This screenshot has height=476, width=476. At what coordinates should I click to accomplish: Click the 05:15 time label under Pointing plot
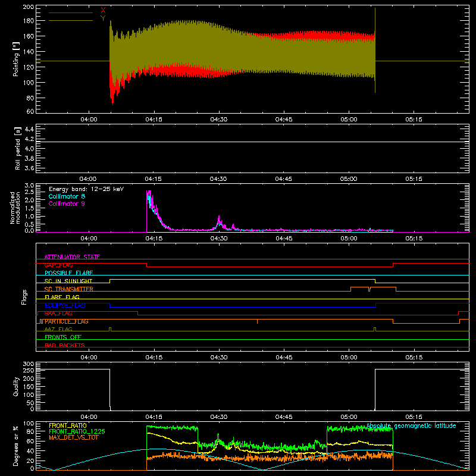tap(414, 120)
